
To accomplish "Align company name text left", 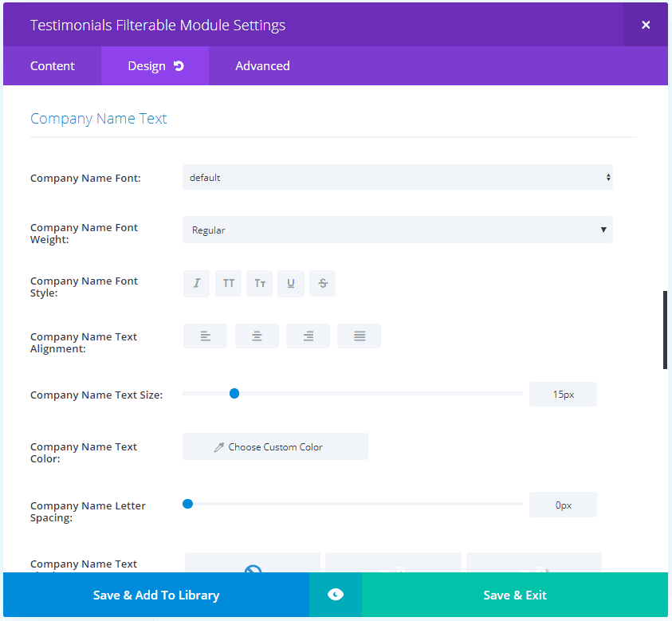I will click(x=205, y=336).
